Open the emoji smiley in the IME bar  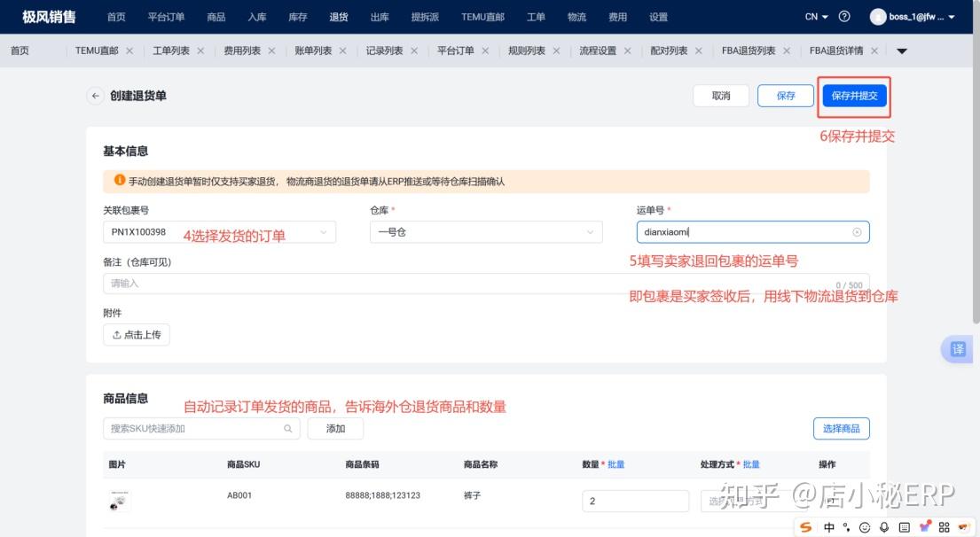coord(865,527)
